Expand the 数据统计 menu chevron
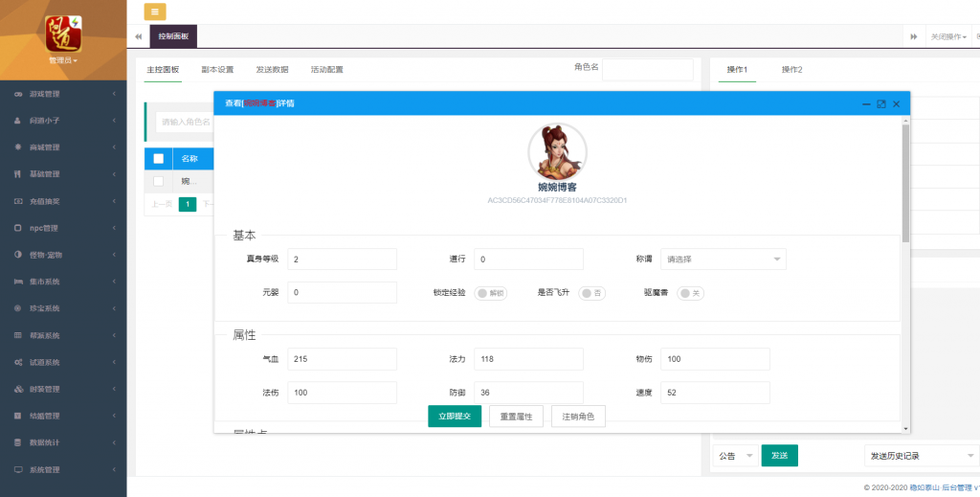The width and height of the screenshot is (980, 497). click(x=115, y=442)
